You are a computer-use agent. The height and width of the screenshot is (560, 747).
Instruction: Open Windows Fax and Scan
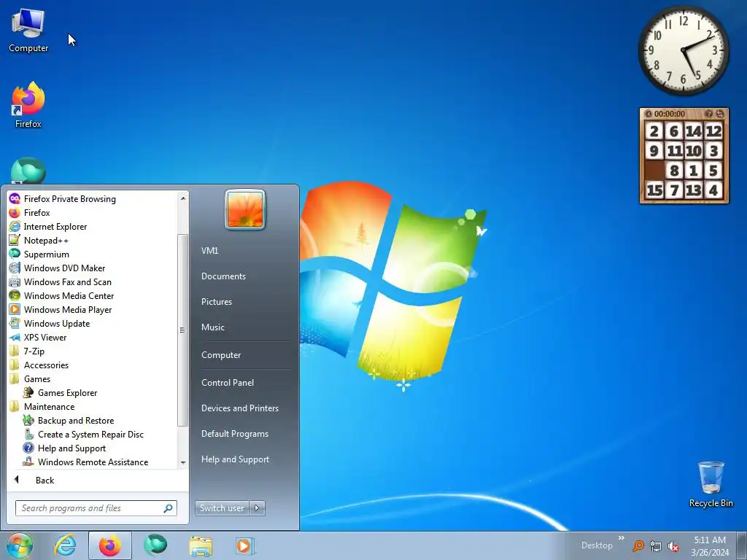tap(93, 282)
